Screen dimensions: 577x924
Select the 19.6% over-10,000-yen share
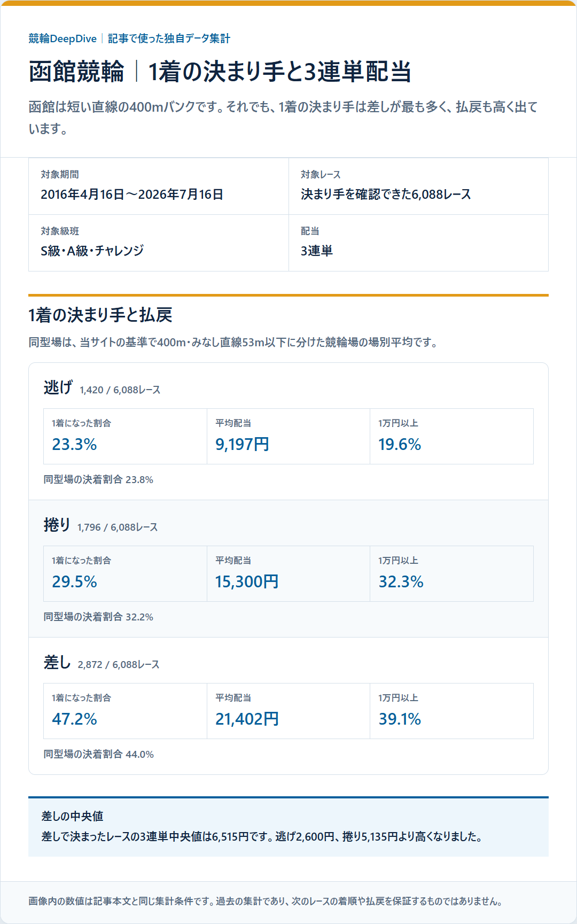(x=400, y=444)
